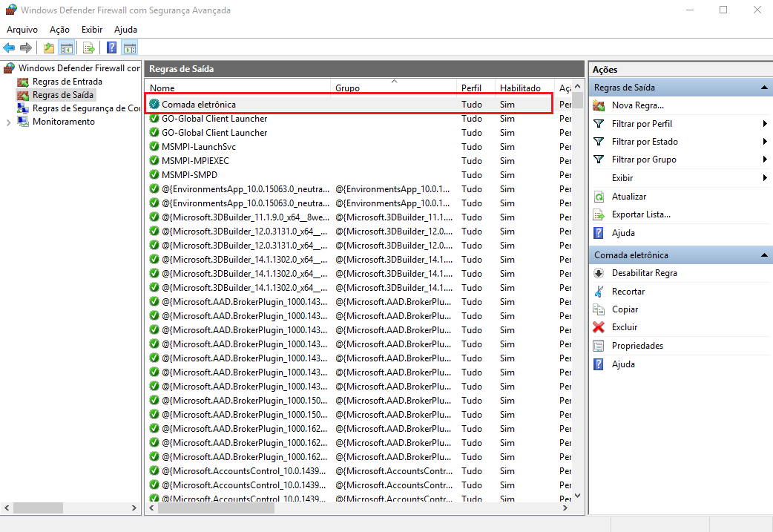The image size is (773, 532).
Task: Click the Nova Regra brick-wall icon
Action: (599, 105)
